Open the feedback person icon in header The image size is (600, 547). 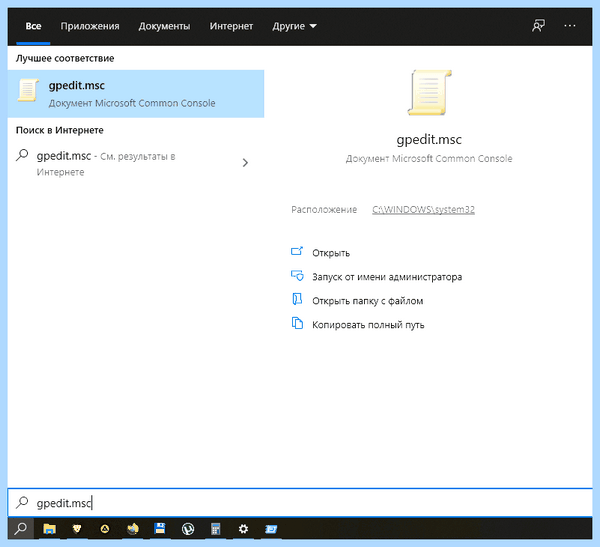point(538,26)
